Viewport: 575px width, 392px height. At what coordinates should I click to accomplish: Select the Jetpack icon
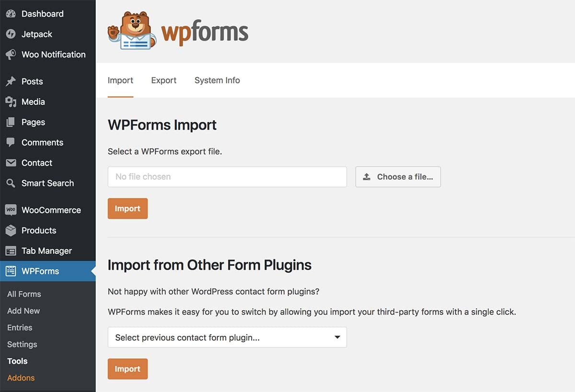pos(11,34)
